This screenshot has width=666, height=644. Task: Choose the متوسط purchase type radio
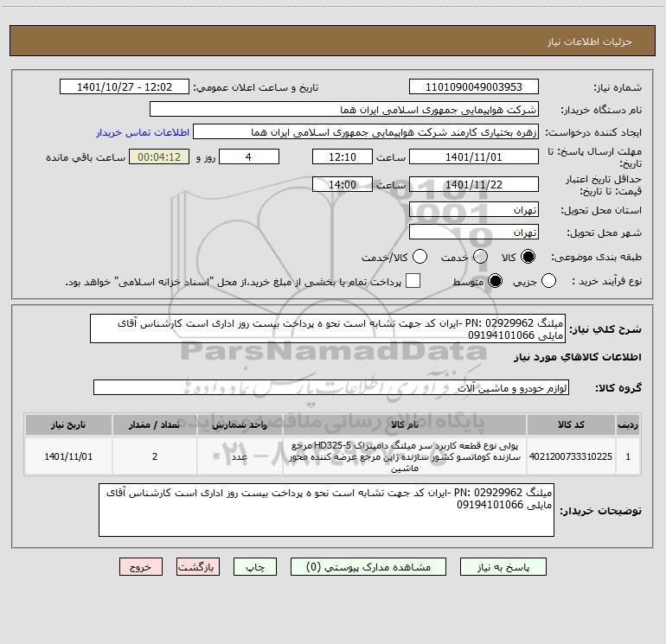(496, 281)
